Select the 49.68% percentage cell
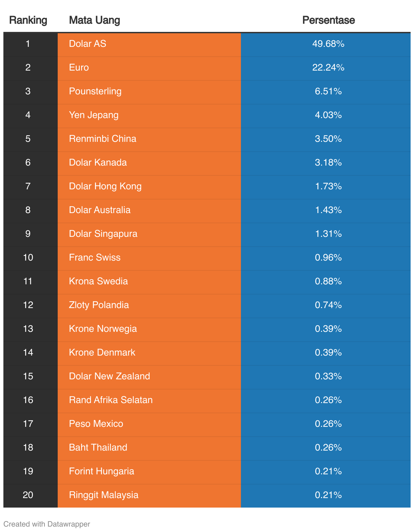 [328, 44]
